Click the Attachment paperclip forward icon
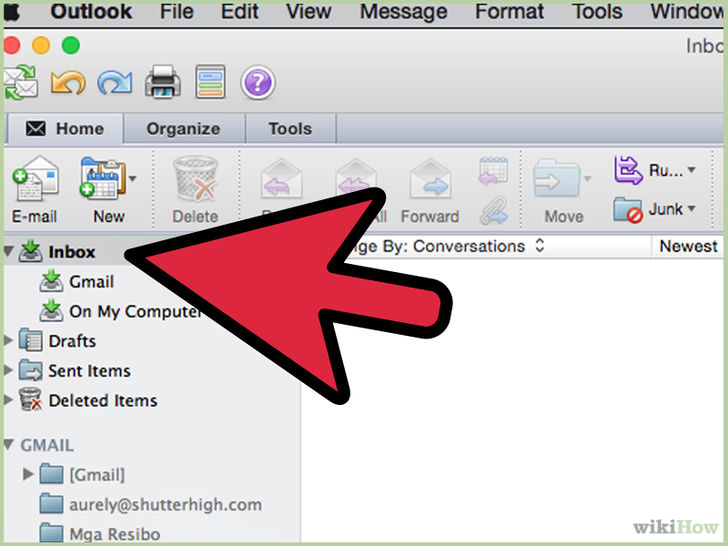This screenshot has height=546, width=728. (x=493, y=210)
